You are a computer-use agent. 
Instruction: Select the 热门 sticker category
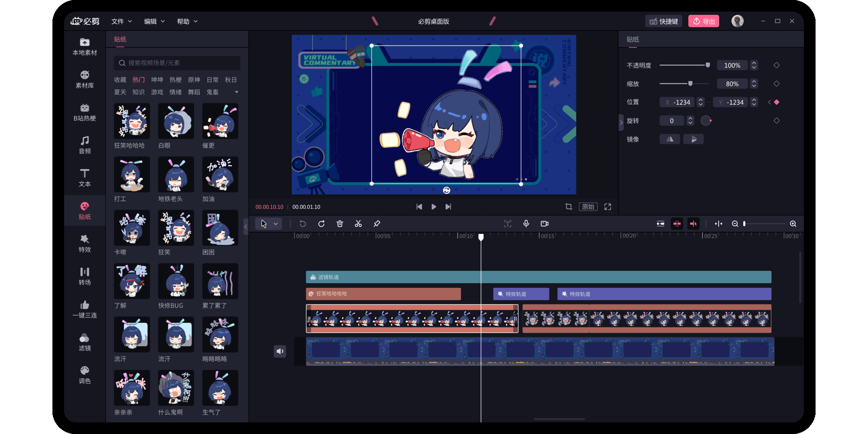tap(139, 80)
